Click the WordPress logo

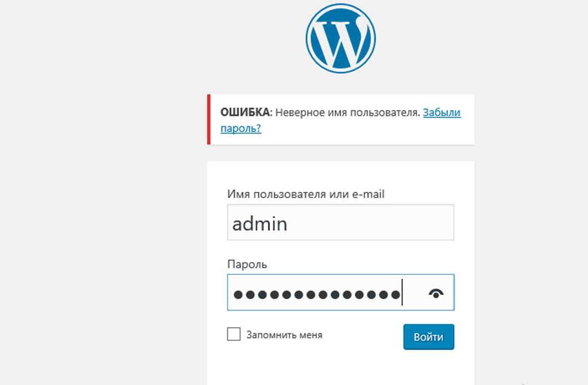coord(341,39)
